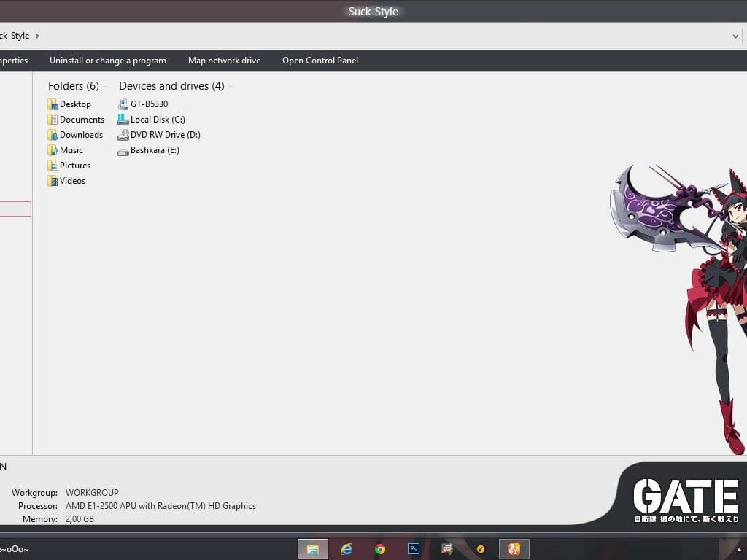Viewport: 747px width, 560px height.
Task: Expand the address bar history dropdown
Action: click(735, 36)
